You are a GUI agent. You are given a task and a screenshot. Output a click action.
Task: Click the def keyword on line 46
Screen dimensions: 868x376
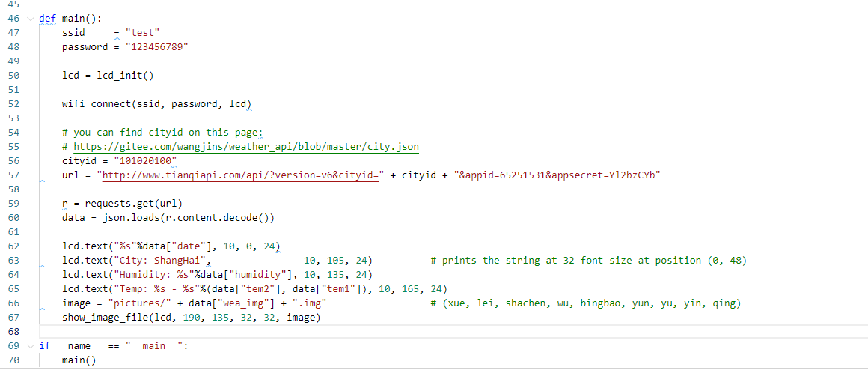coord(48,18)
